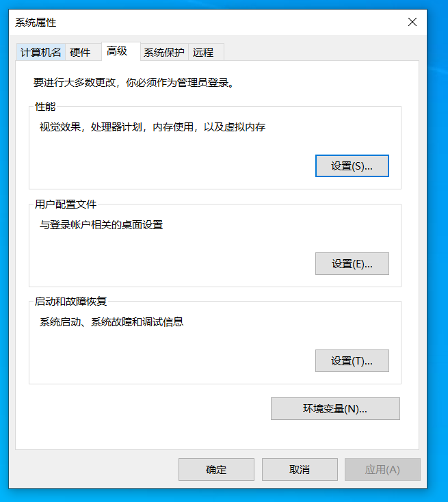Switch to the 计算机名 tab
Screen dimensions: 448x502
(x=40, y=52)
